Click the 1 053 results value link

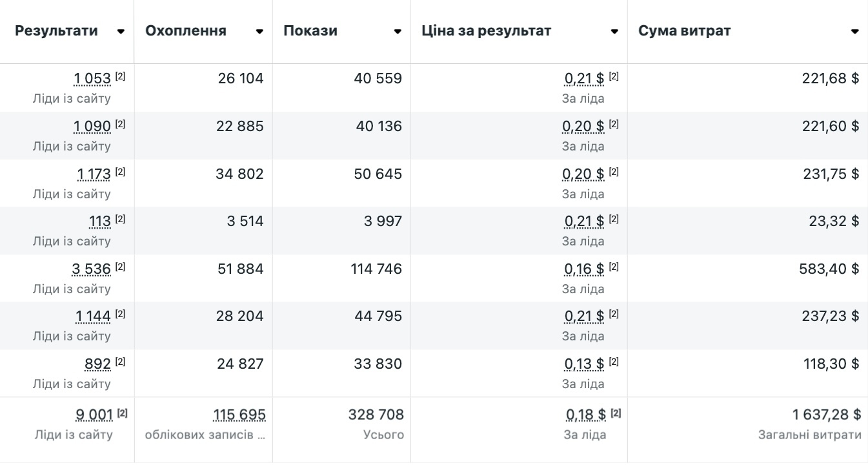(x=92, y=79)
